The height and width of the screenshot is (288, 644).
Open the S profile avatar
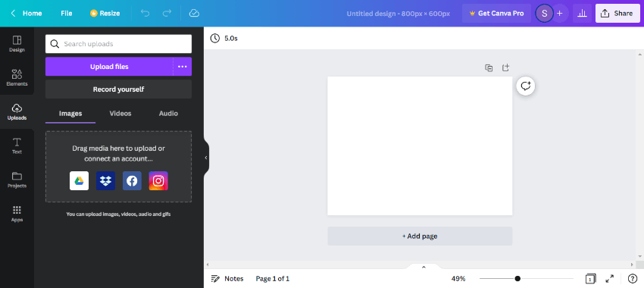coord(544,13)
